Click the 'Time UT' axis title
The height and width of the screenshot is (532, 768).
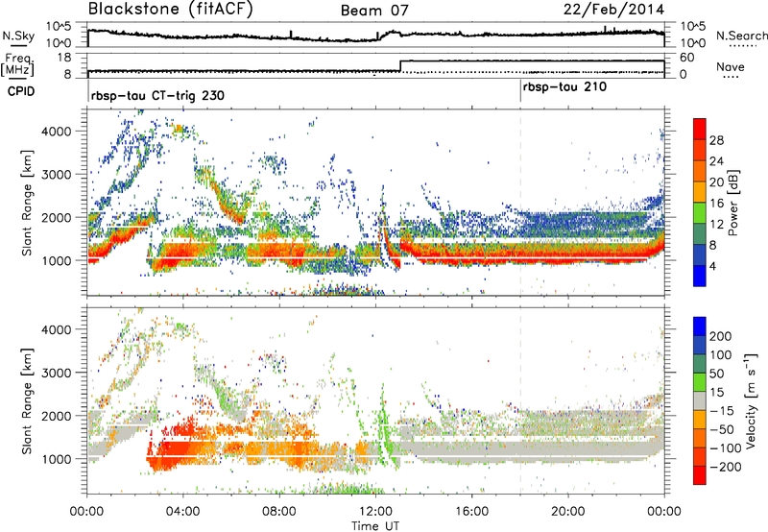pyautogui.click(x=375, y=526)
